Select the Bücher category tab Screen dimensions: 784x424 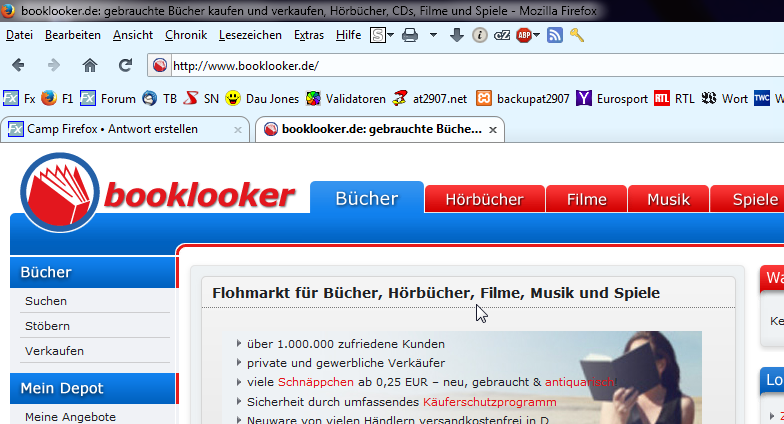coord(367,198)
